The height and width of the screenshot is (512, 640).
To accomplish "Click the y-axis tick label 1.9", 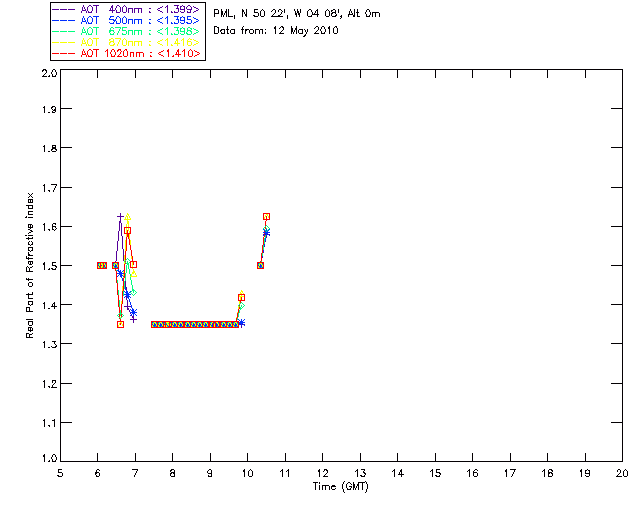I will click(49, 109).
